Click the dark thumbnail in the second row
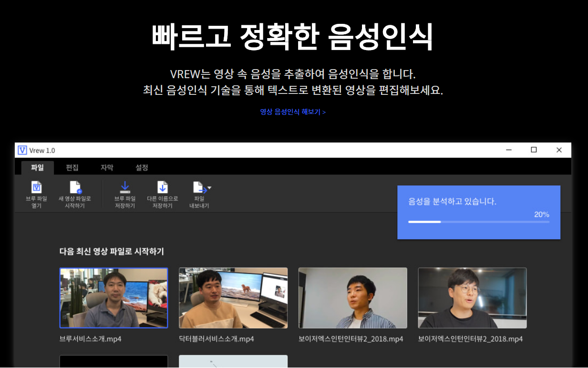The height and width of the screenshot is (368, 588). click(113, 361)
